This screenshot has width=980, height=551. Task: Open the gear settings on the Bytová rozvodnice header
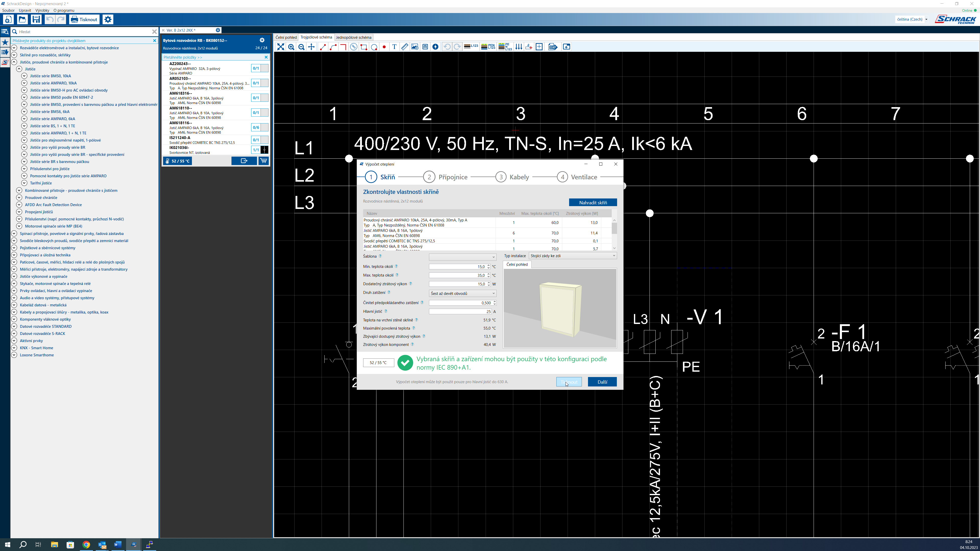click(x=262, y=40)
